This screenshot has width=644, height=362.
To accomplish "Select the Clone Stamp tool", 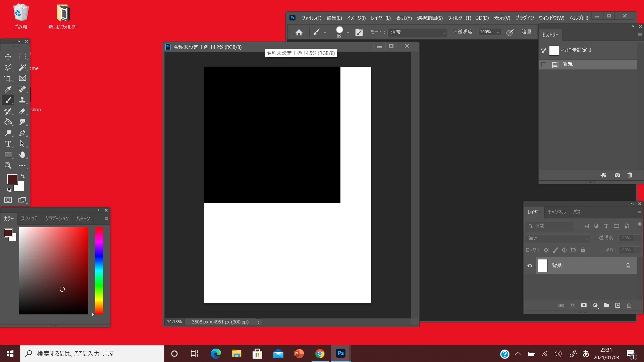I will point(22,100).
